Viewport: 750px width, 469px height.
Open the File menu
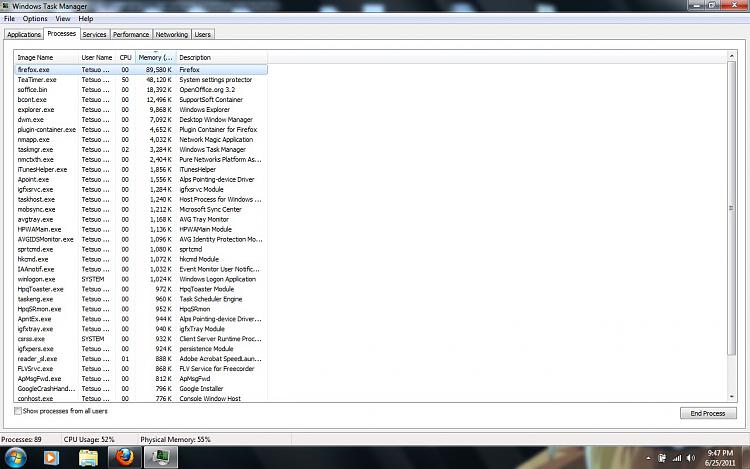(9, 19)
